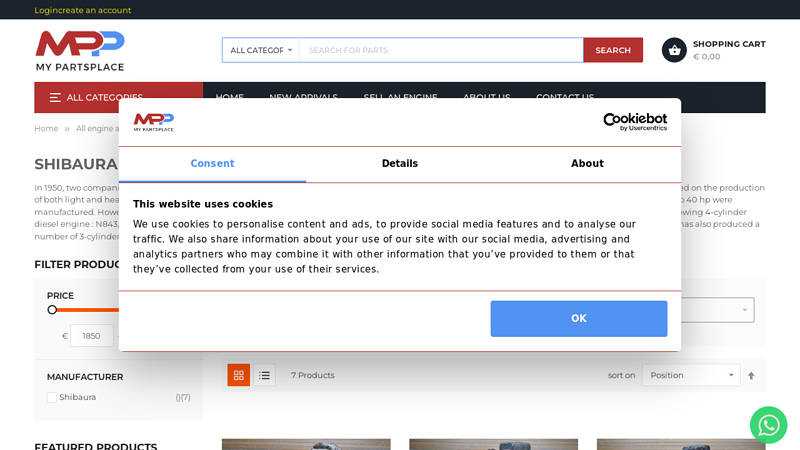This screenshot has height=450, width=800.
Task: Follow the Login link
Action: coord(45,10)
